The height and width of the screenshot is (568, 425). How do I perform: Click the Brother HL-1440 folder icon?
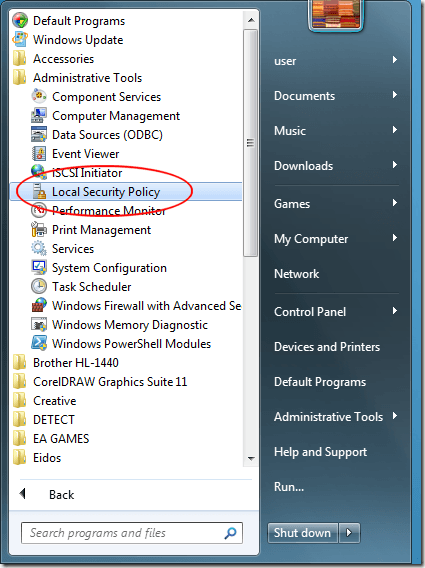pyautogui.click(x=20, y=363)
